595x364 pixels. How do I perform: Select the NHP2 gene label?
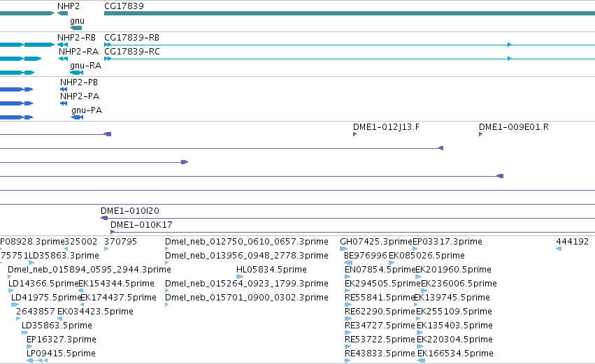(x=69, y=6)
